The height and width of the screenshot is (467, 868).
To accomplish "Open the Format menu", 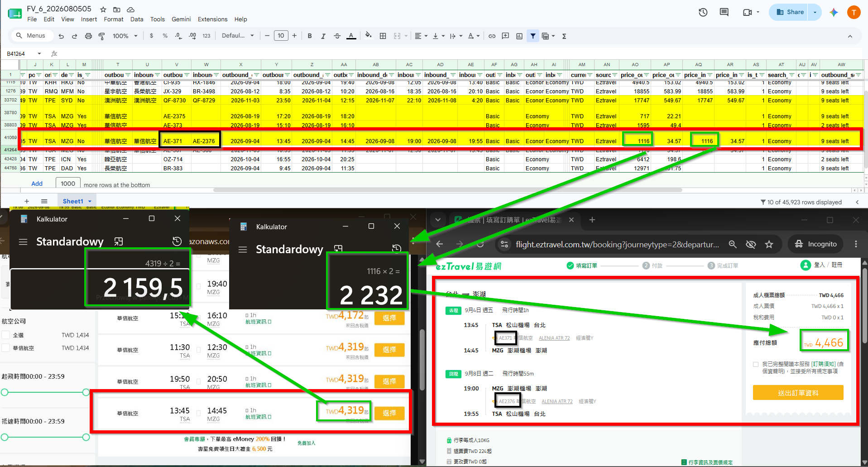I will click(x=114, y=19).
